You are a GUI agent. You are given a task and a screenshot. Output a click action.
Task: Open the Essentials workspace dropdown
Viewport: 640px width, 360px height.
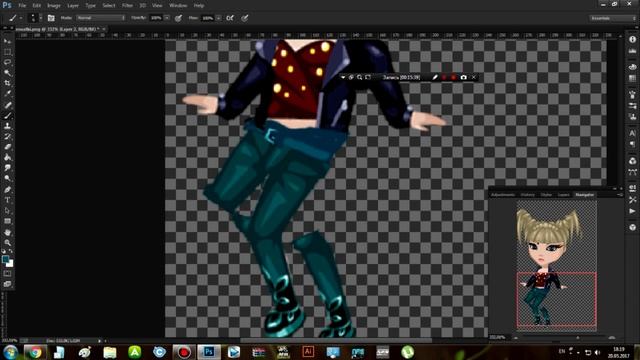click(x=613, y=18)
